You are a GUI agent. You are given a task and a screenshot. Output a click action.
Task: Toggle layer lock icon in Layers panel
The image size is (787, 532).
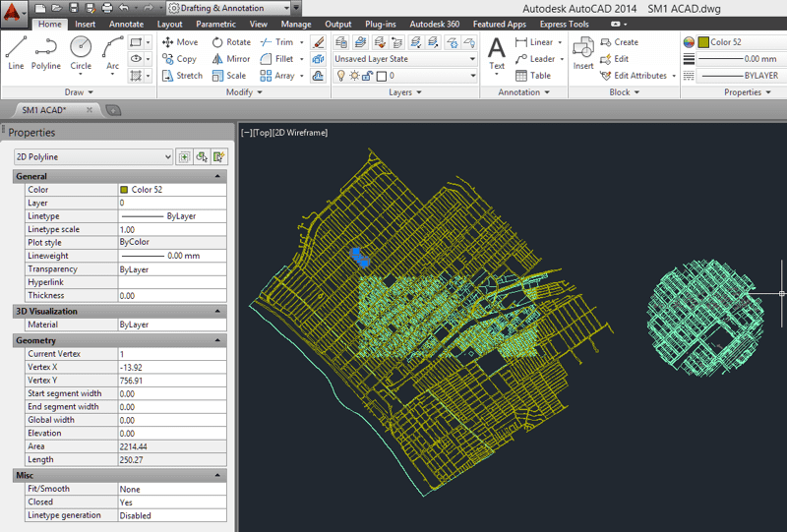[368, 76]
